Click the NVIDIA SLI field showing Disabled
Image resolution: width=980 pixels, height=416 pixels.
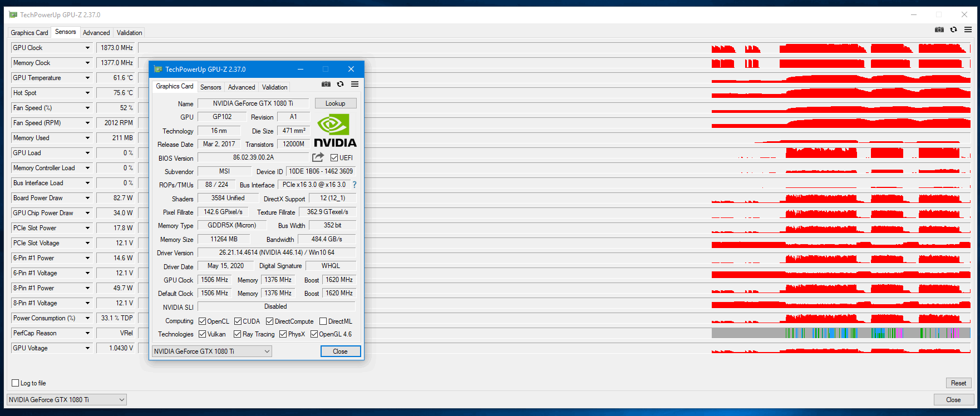click(277, 306)
